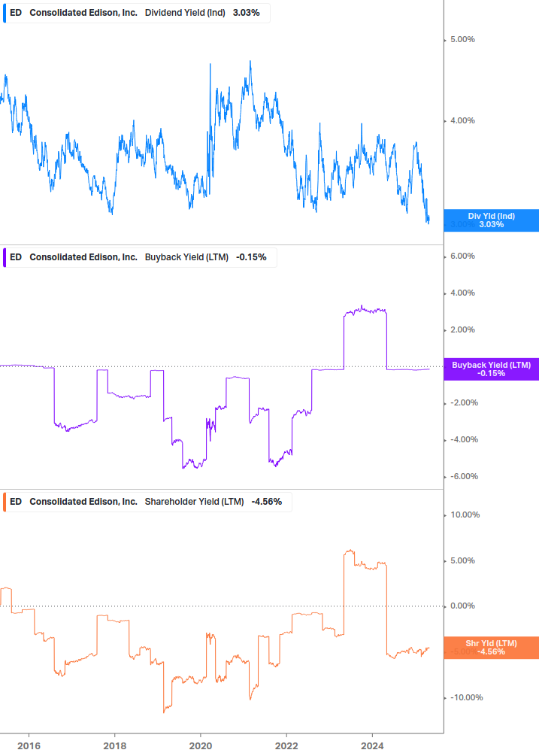
Task: Click the -2.00% tick on the buyback yield axis
Action: pos(464,402)
